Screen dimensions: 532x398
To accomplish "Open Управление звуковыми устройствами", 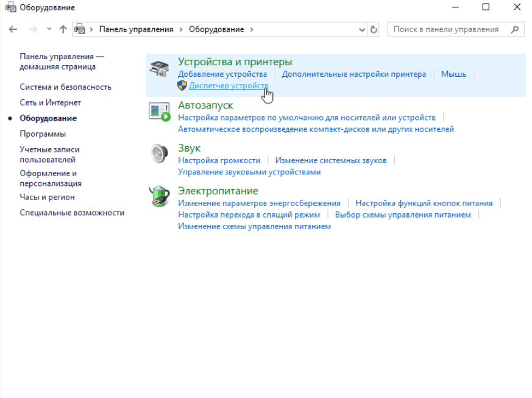I will (249, 172).
